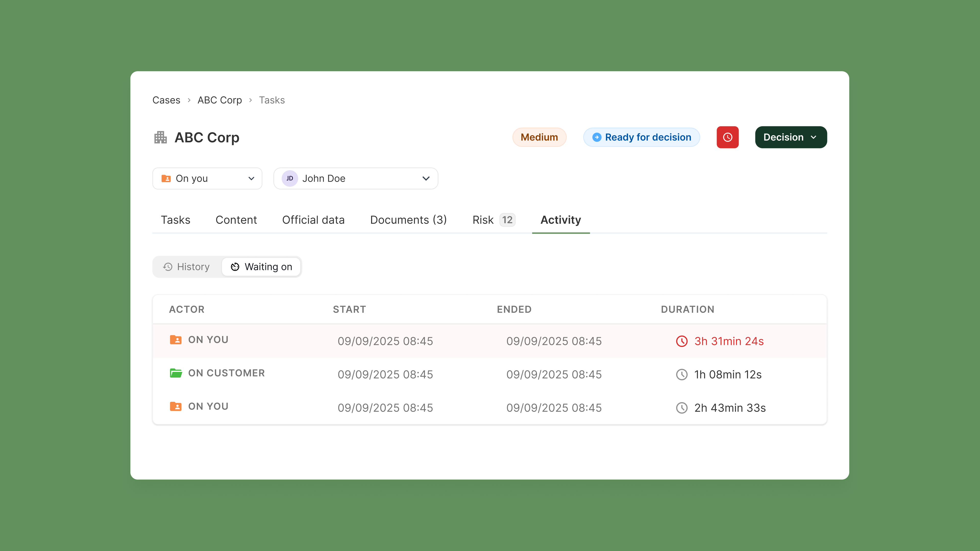Image resolution: width=980 pixels, height=551 pixels.
Task: Open the Decision dropdown button
Action: tap(791, 137)
